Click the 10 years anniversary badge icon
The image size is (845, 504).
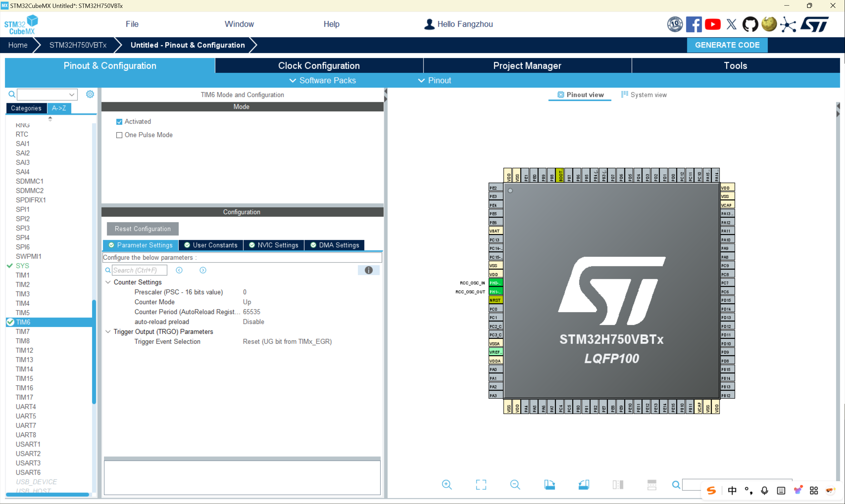point(675,24)
